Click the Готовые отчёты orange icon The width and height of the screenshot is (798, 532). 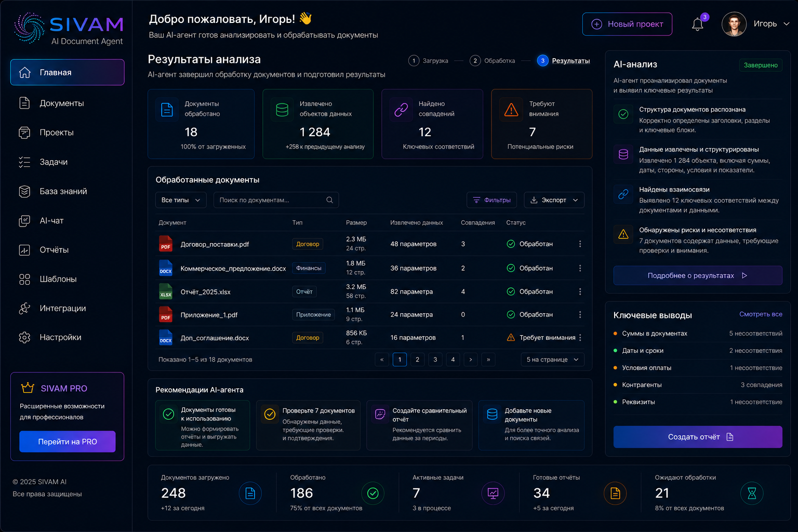[615, 494]
